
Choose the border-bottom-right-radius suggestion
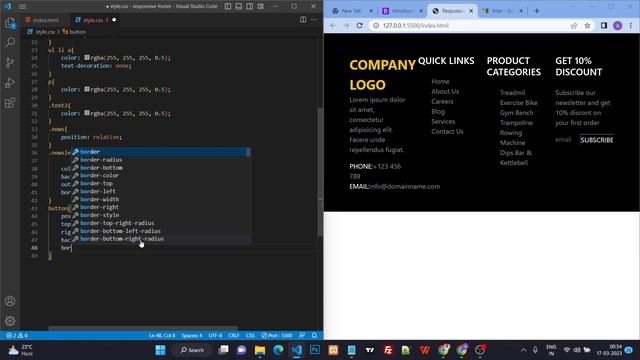[x=161, y=239]
